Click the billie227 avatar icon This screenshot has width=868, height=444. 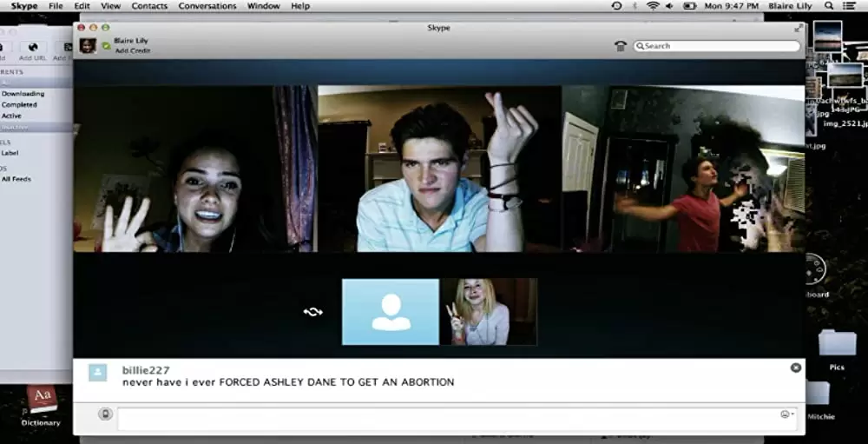point(98,373)
